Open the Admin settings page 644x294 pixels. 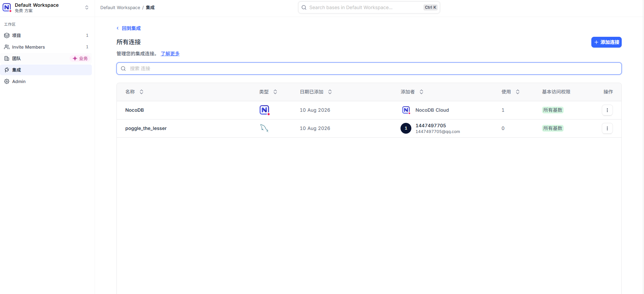(46, 81)
